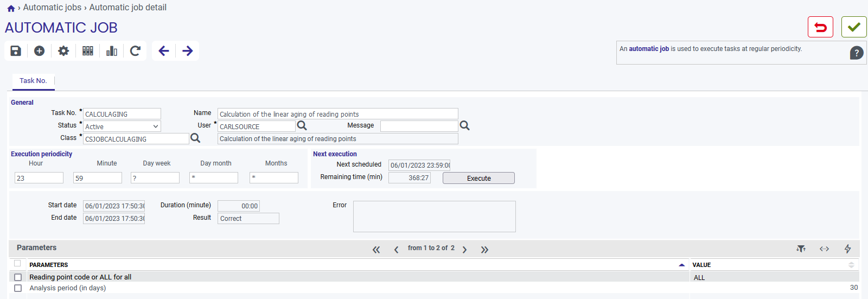Search for User with magnifier icon
The image size is (868, 299).
[x=302, y=126]
